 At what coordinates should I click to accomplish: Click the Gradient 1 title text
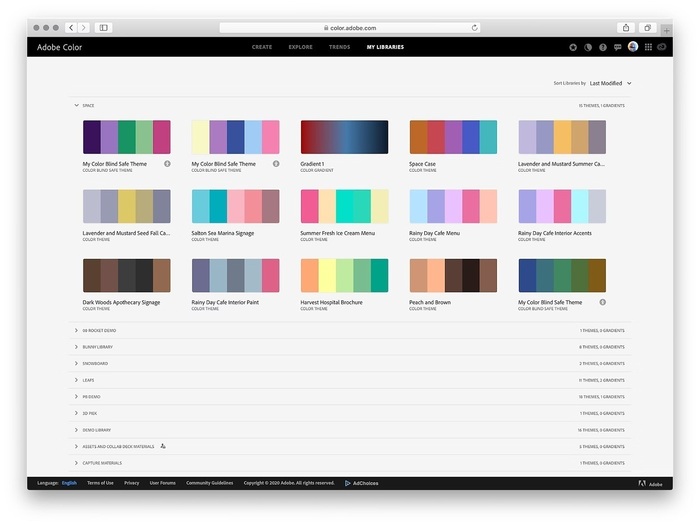tap(312, 164)
